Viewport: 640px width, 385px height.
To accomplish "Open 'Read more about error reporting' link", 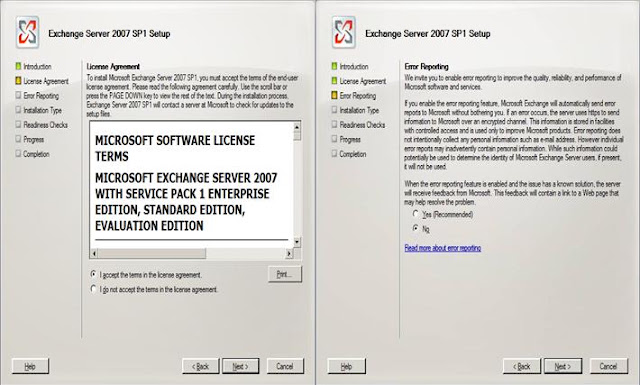I will point(442,248).
